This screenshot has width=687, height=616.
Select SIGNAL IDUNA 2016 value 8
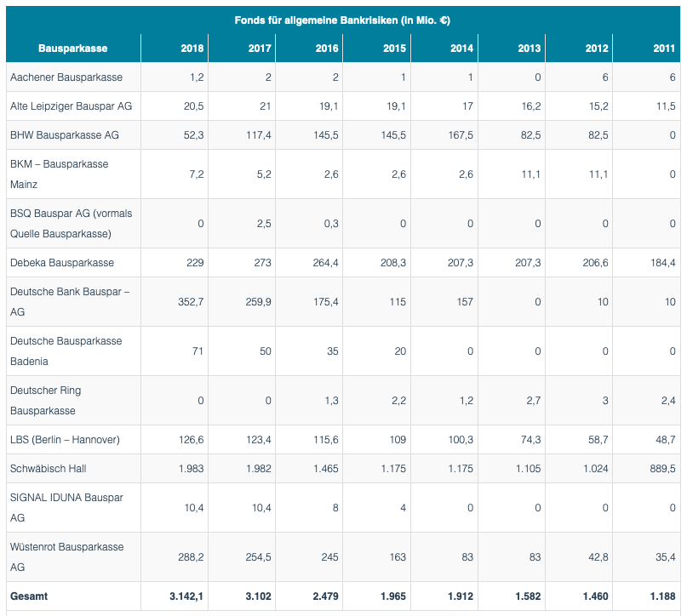click(x=335, y=507)
